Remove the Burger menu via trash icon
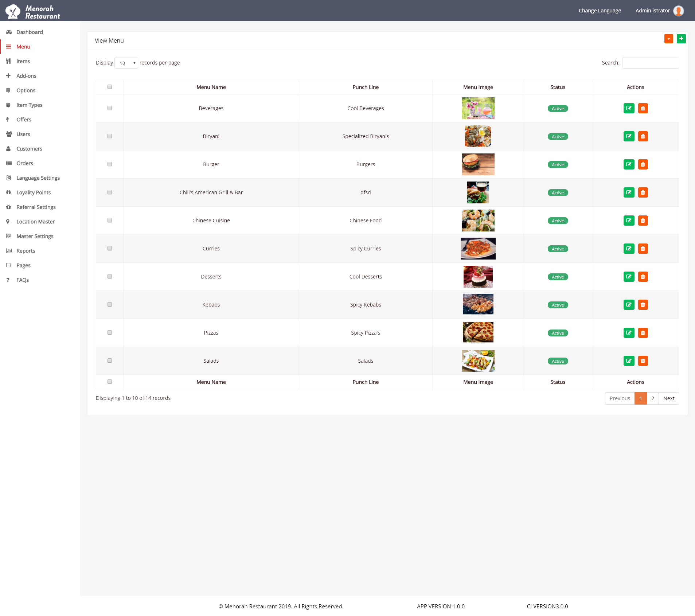 pos(643,164)
